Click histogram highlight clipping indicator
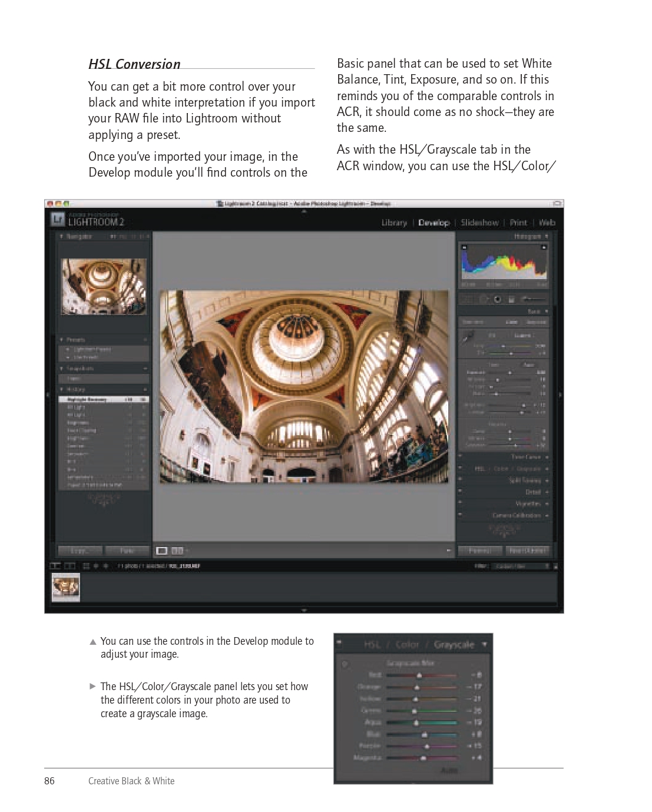The height and width of the screenshot is (812, 652). (x=544, y=247)
